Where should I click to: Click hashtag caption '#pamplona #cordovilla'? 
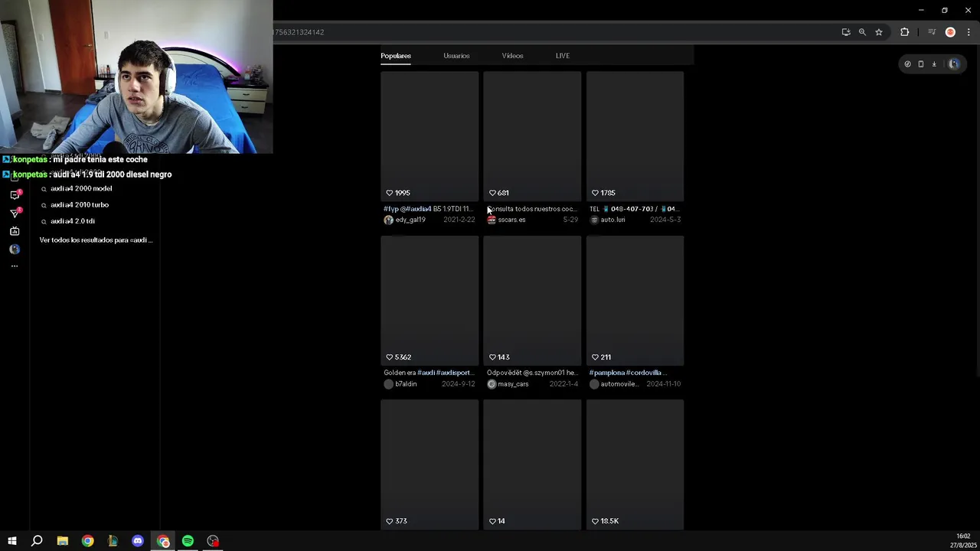click(x=628, y=373)
